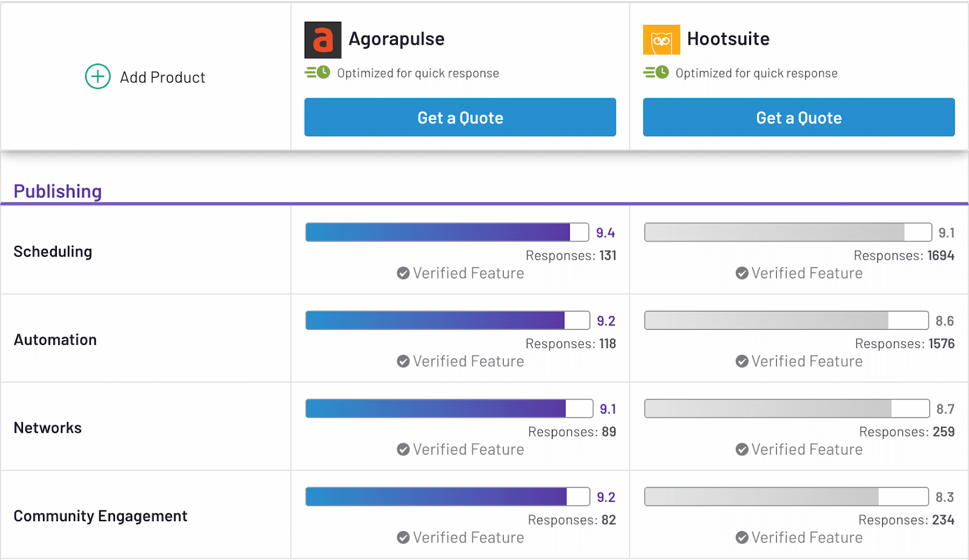
Task: Click the Add Product link text
Action: pyautogui.click(x=162, y=77)
